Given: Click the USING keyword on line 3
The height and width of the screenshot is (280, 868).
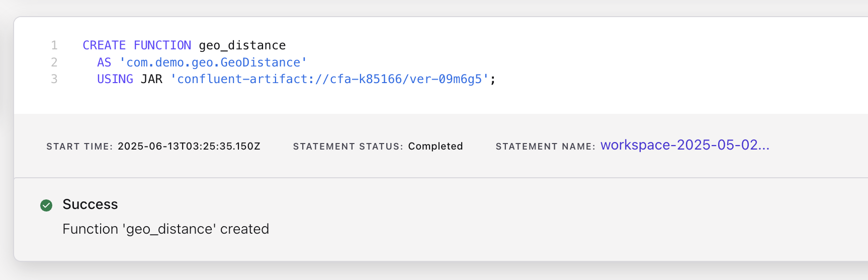Looking at the screenshot, I should point(115,79).
